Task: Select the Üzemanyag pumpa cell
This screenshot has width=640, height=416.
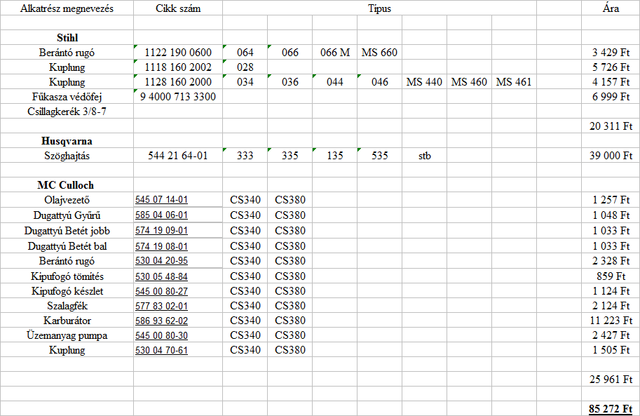Action: coord(67,335)
